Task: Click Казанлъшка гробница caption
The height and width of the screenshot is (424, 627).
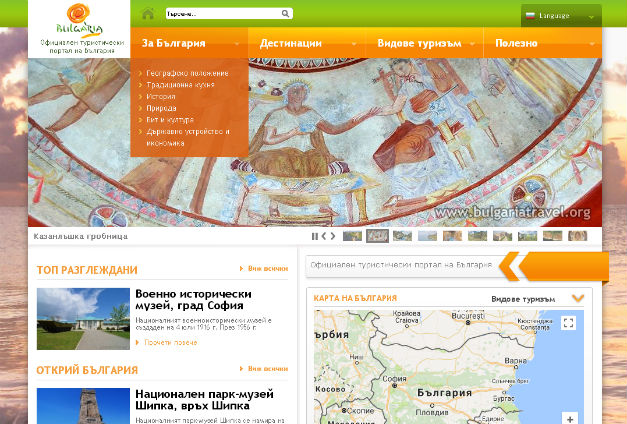Action: click(x=80, y=236)
